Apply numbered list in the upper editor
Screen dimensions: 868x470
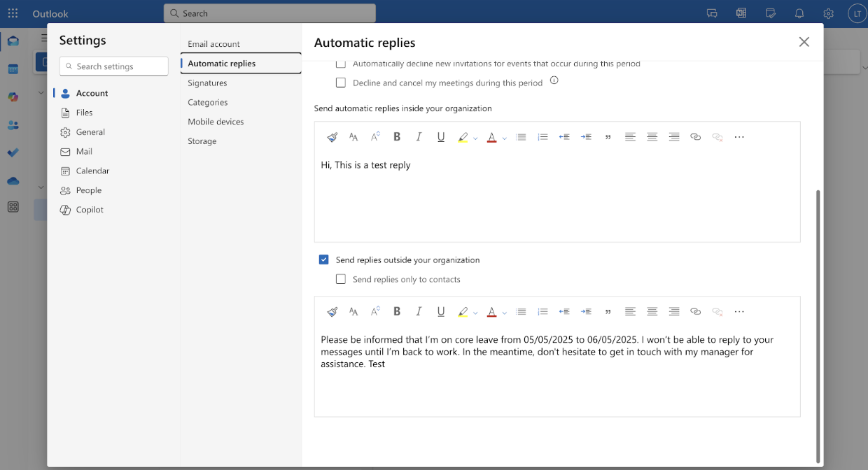point(542,137)
